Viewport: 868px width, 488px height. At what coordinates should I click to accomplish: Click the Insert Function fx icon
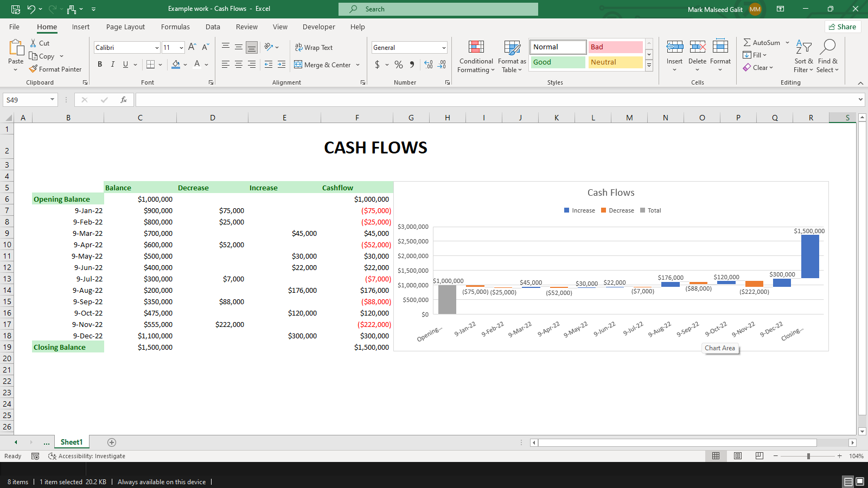[124, 100]
